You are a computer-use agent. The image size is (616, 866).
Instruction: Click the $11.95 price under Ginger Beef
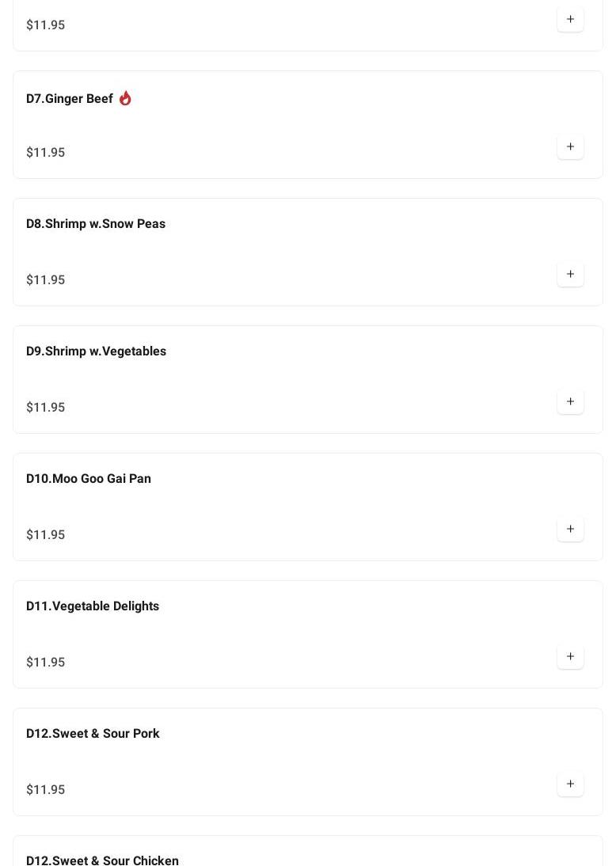pos(46,153)
